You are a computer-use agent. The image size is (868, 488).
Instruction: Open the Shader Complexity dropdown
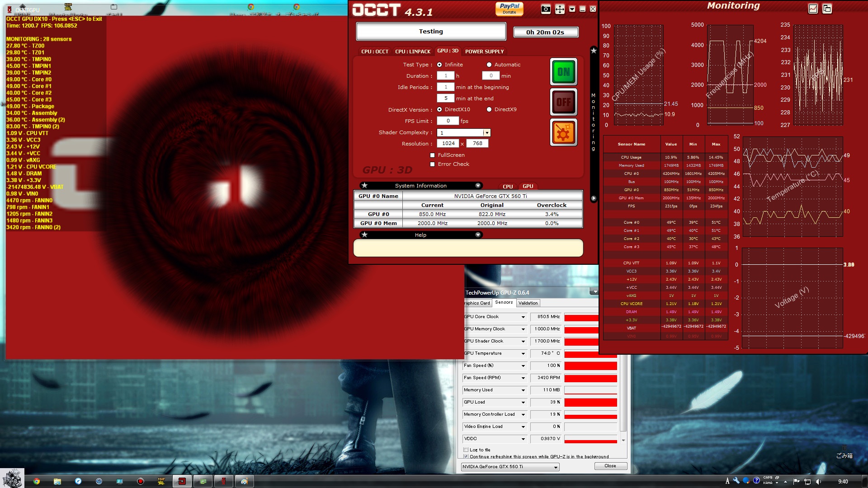click(x=486, y=133)
